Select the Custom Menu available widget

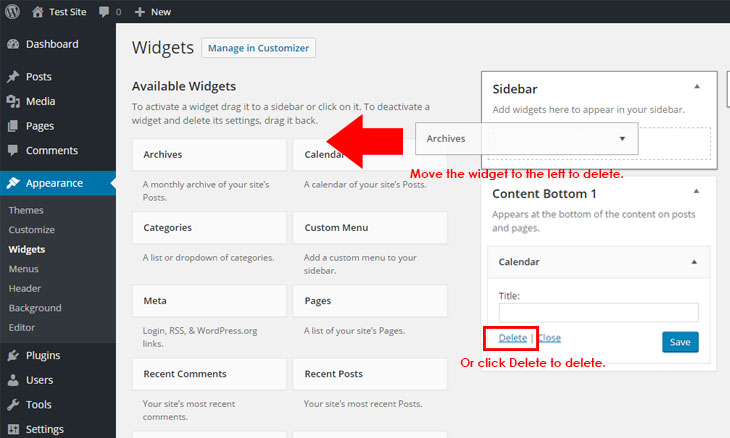(370, 228)
